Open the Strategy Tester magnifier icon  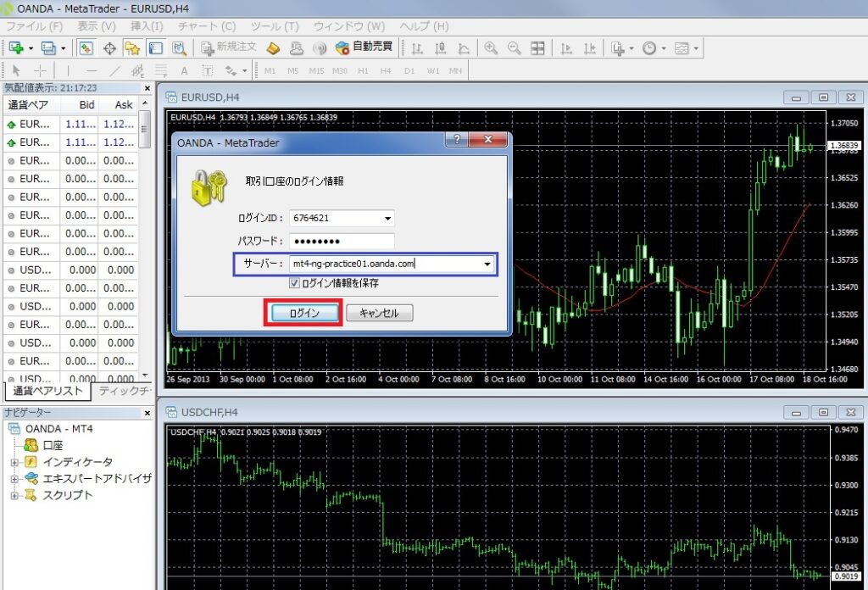tap(179, 48)
